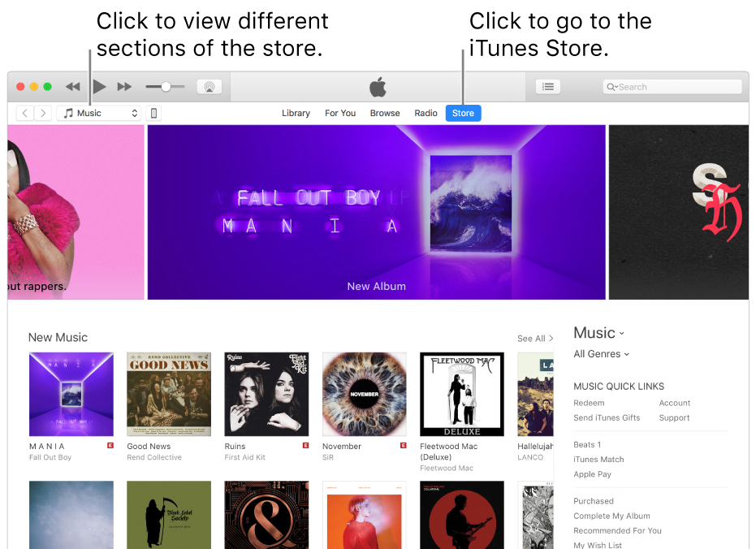Image resolution: width=756 pixels, height=549 pixels.
Task: Click the Fall Out Boy artist name
Action: pyautogui.click(x=50, y=457)
